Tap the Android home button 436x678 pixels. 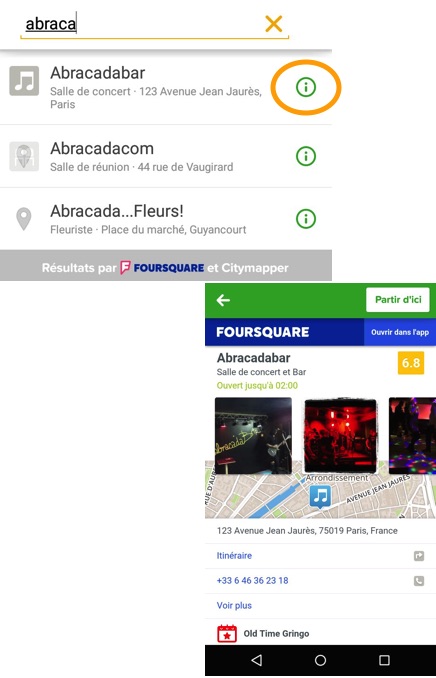[321, 660]
